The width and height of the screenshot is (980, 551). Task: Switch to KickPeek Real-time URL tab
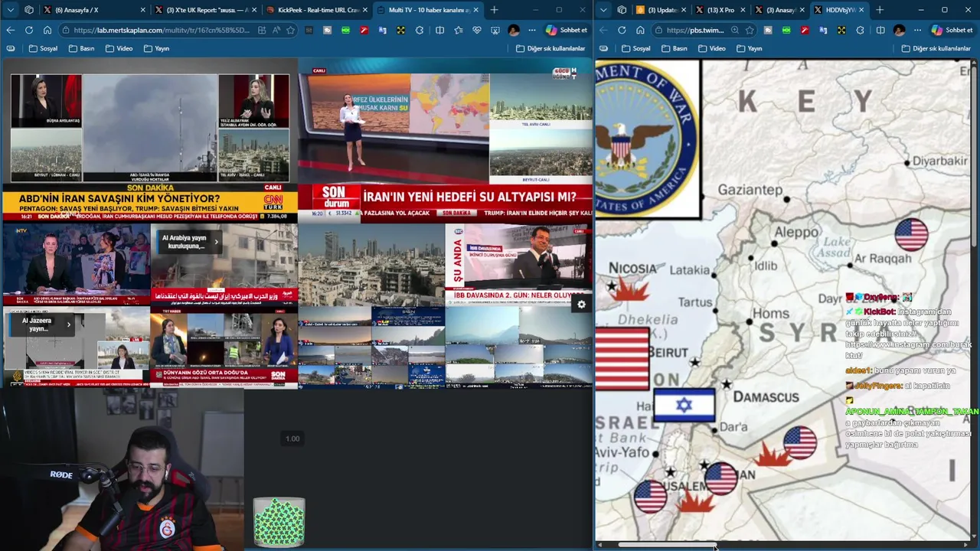tap(318, 10)
